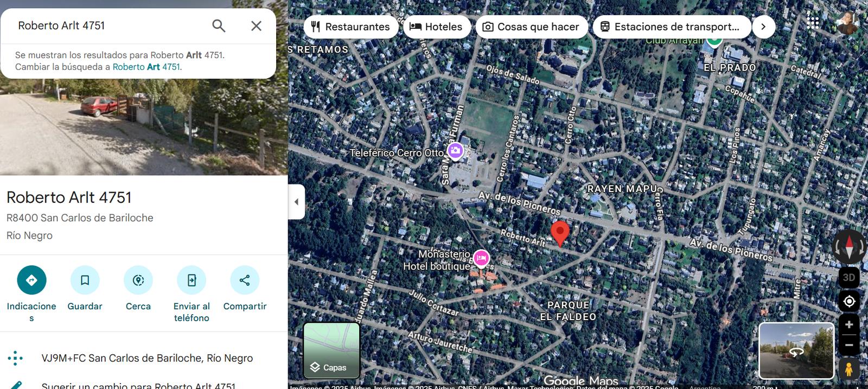This screenshot has width=868, height=389.
Task: Open the Google apps grid menu
Action: point(813,23)
